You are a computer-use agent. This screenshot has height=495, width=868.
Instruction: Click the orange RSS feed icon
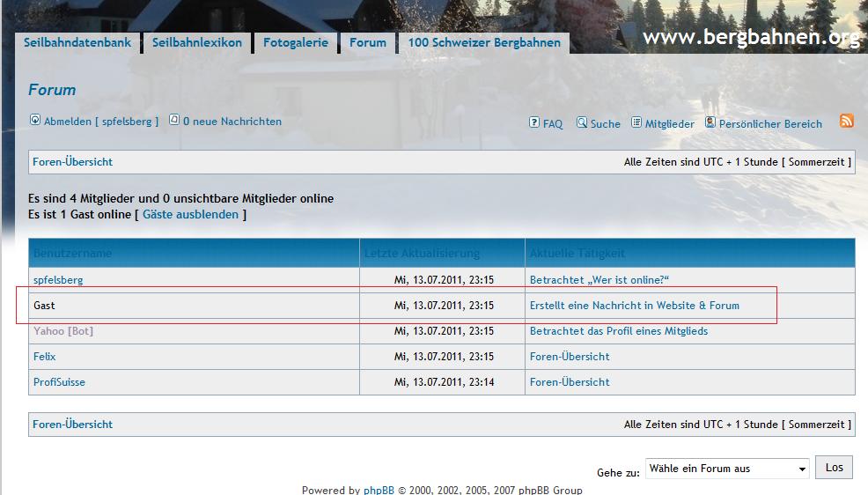click(847, 122)
